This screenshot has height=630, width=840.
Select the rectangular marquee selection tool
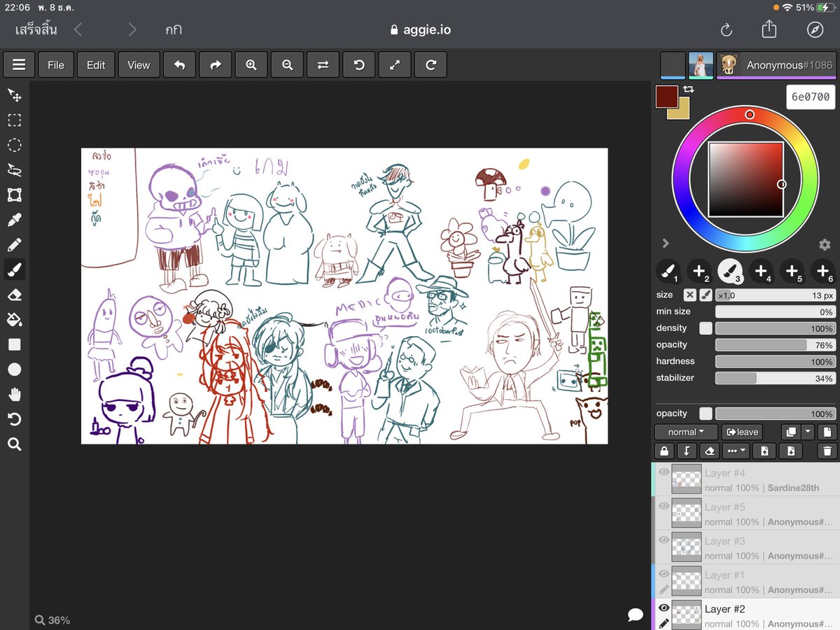[14, 120]
